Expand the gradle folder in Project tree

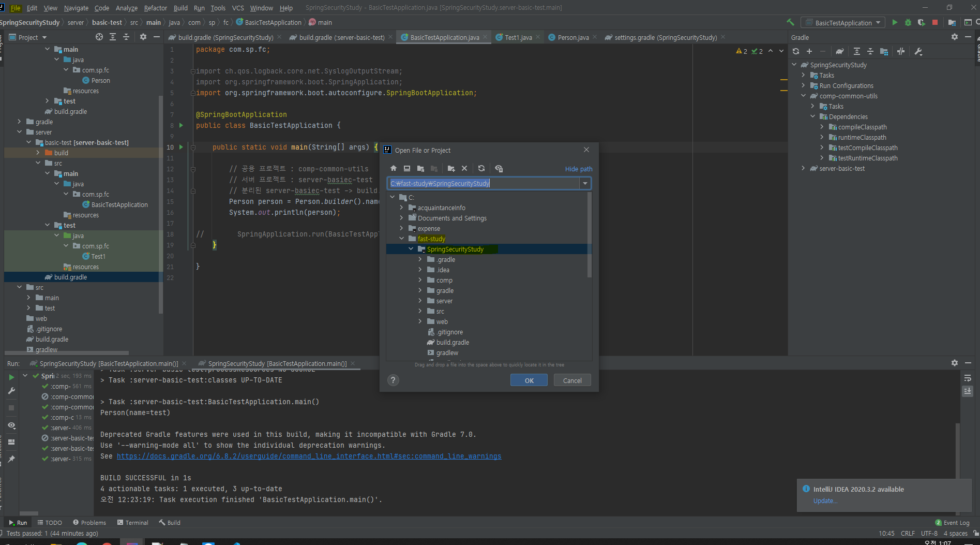point(19,122)
